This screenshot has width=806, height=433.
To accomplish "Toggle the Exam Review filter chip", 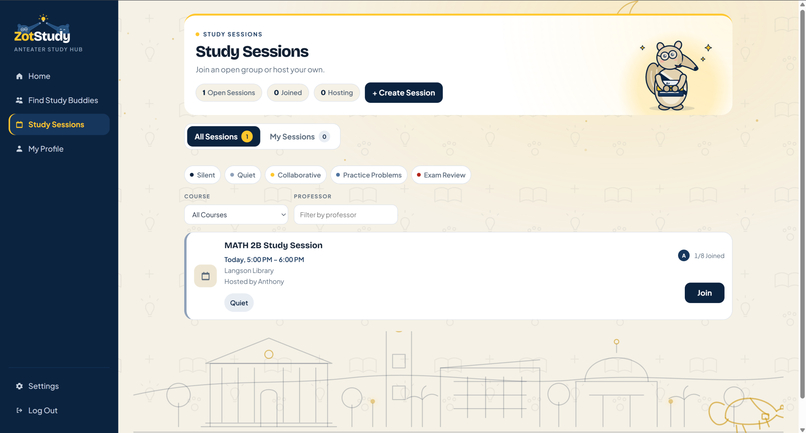I will tap(441, 175).
